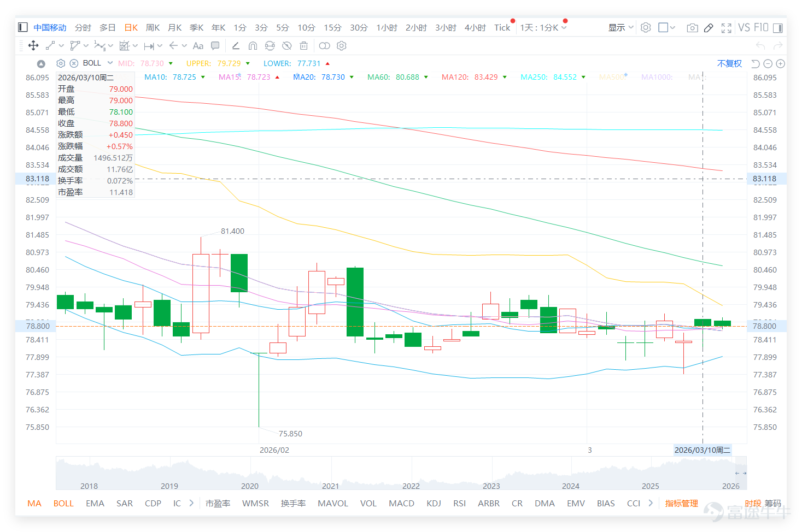The image size is (802, 532).
Task: Remove the BOLL indicator with X
Action: (74, 63)
